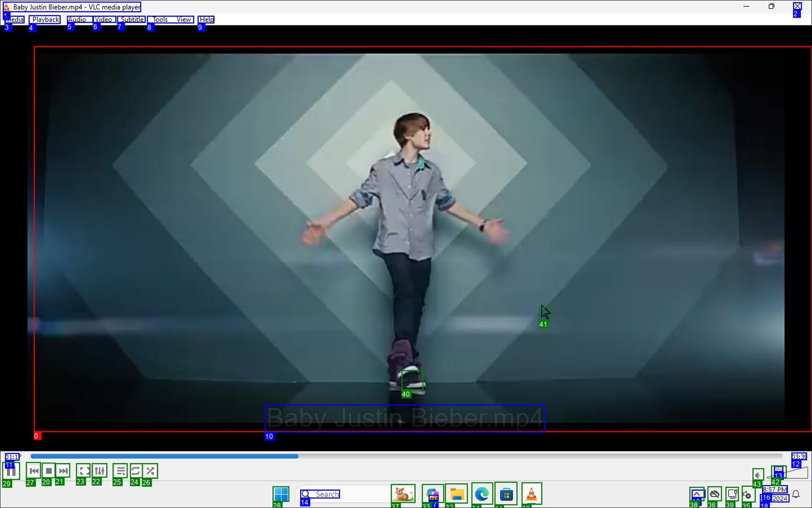Viewport: 812px width, 508px height.
Task: Mute audio with speaker icon
Action: [757, 475]
